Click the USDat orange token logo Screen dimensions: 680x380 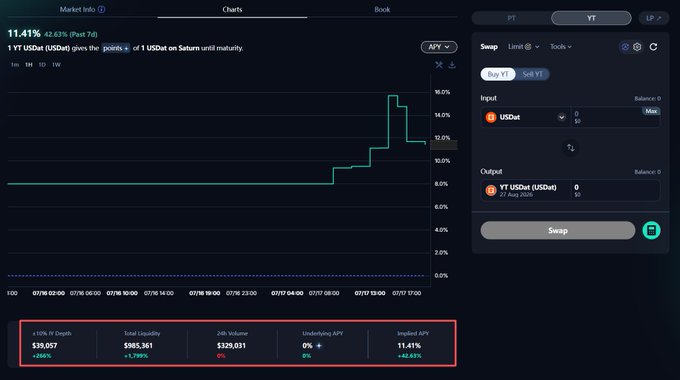pos(491,117)
